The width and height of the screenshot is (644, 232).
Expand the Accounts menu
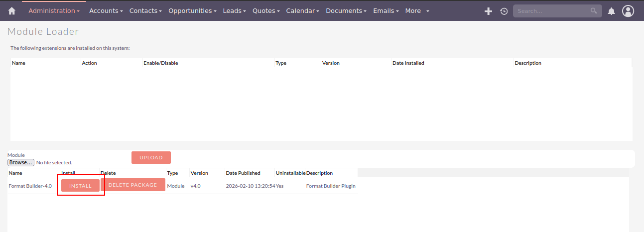tap(106, 11)
